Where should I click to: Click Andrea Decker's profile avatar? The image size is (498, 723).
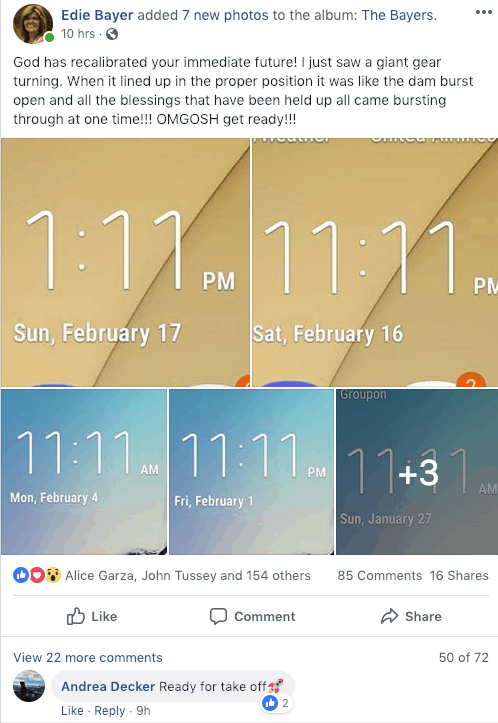coord(29,686)
